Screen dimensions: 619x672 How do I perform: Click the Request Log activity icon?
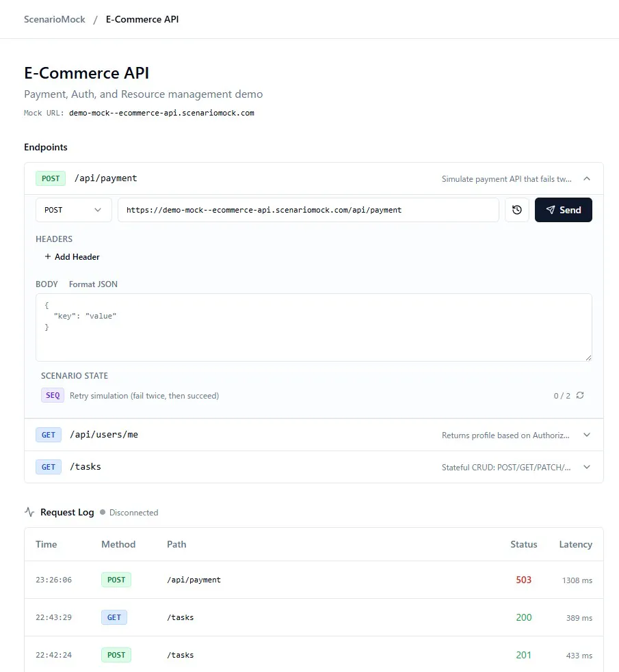click(29, 512)
